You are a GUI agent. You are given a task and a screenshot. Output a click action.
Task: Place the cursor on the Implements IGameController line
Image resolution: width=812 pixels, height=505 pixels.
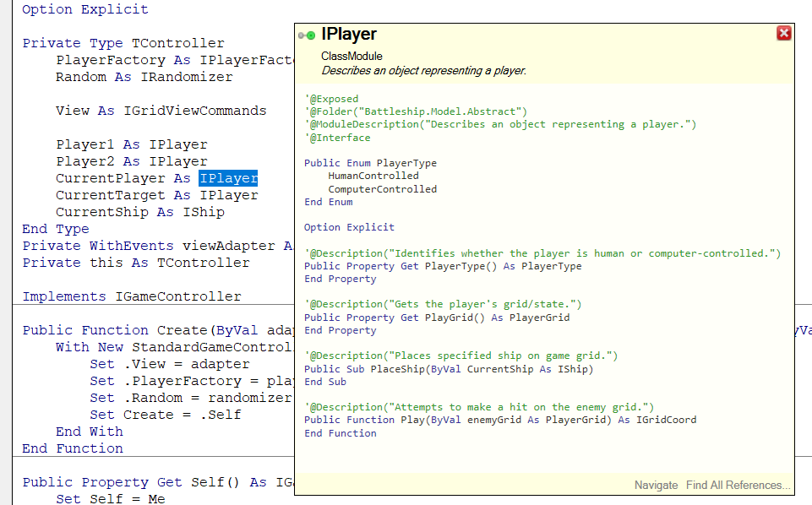coord(132,296)
